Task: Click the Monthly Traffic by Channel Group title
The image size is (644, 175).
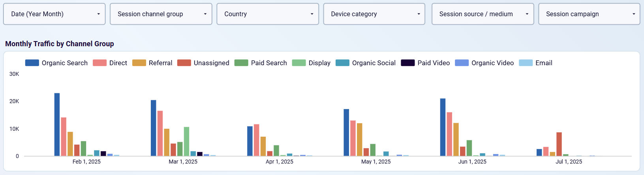Action: 60,44
